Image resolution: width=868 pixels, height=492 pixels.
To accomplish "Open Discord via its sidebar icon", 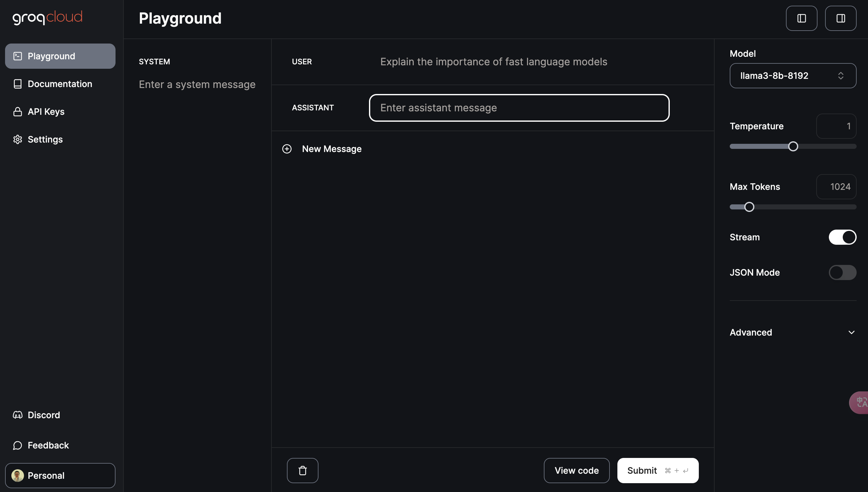I will (x=18, y=415).
